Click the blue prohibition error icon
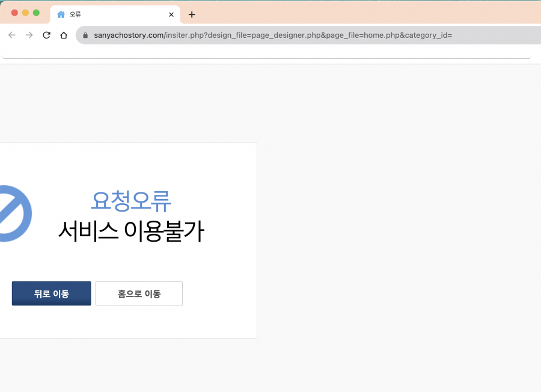 coord(13,213)
